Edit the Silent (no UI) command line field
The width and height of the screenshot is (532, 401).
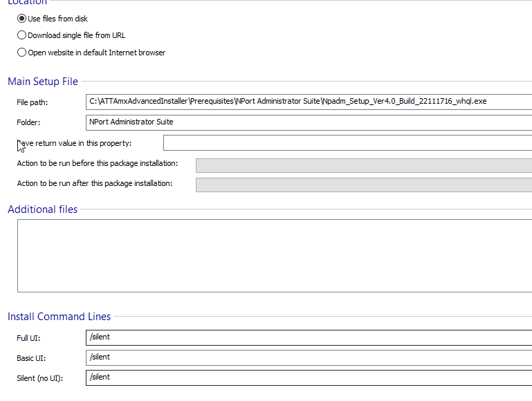(309, 377)
